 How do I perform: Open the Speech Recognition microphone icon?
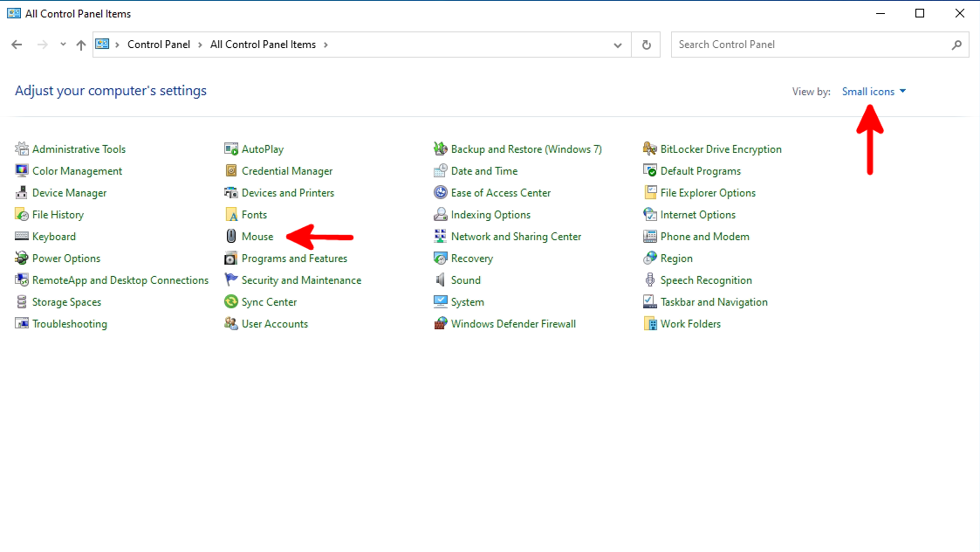coord(650,279)
